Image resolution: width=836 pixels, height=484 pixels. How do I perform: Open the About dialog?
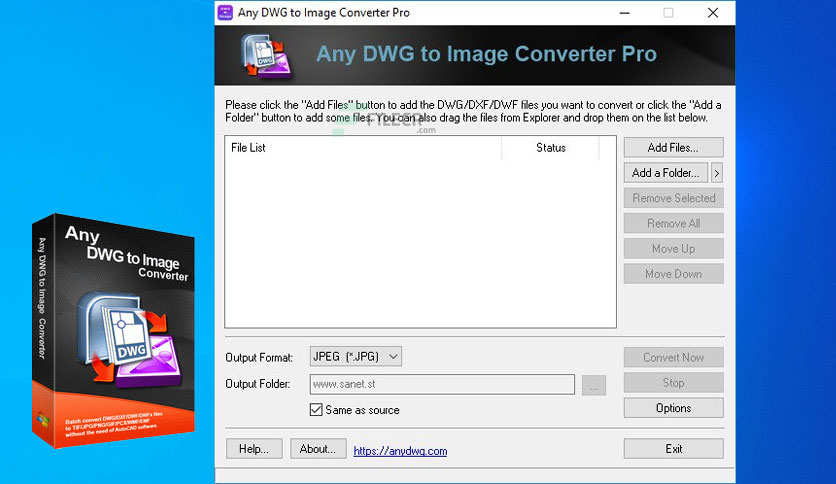click(x=318, y=449)
